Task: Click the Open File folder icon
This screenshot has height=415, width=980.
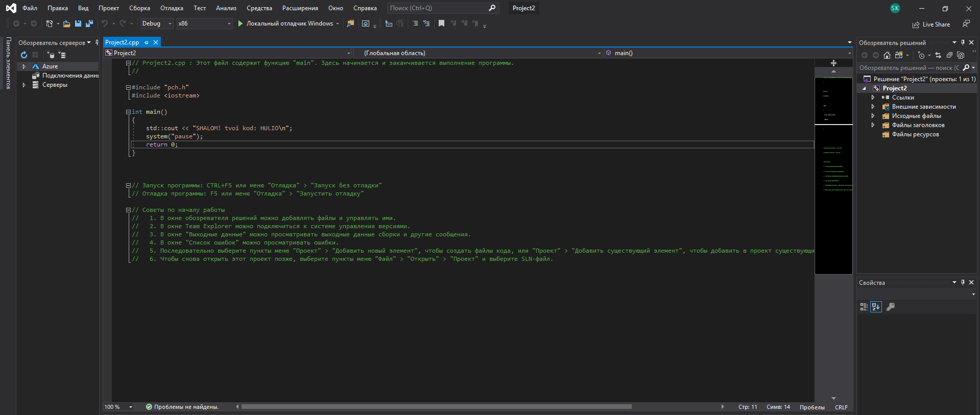Action: (x=66, y=23)
